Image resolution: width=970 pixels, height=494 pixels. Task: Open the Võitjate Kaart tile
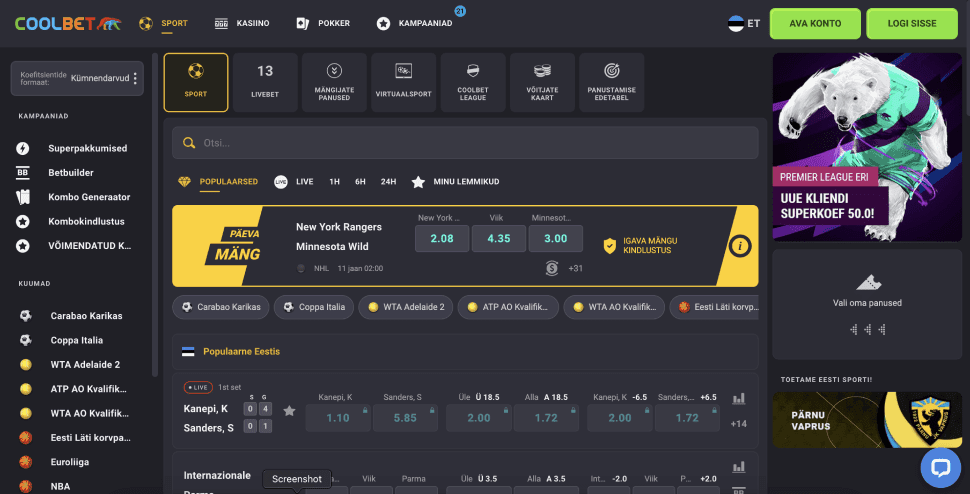click(542, 82)
